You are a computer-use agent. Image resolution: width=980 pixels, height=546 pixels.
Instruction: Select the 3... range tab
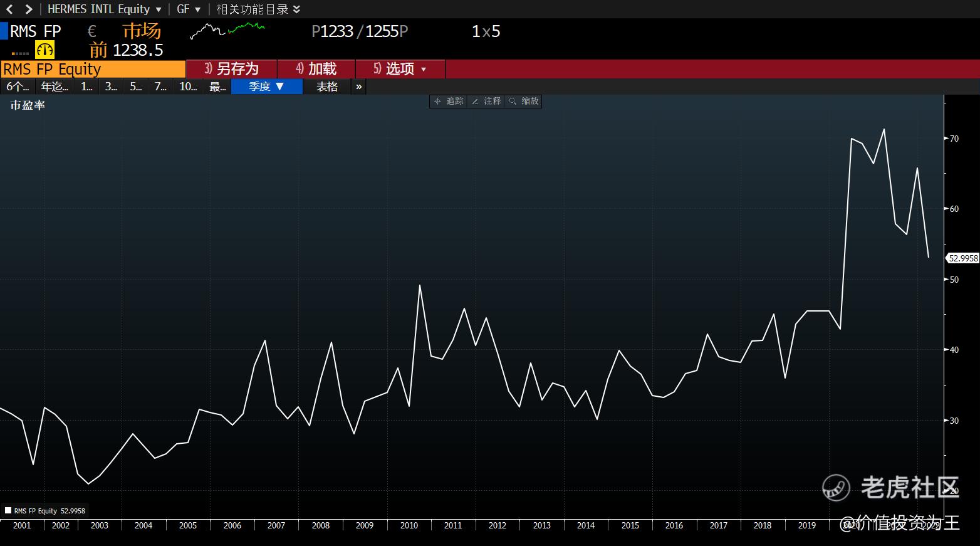click(x=111, y=87)
